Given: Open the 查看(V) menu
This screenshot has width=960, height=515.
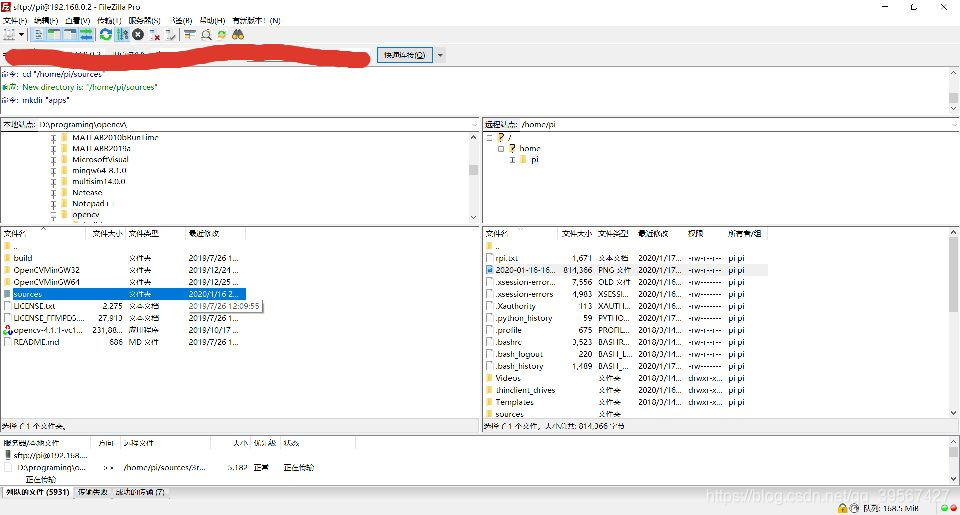Looking at the screenshot, I should (x=78, y=20).
